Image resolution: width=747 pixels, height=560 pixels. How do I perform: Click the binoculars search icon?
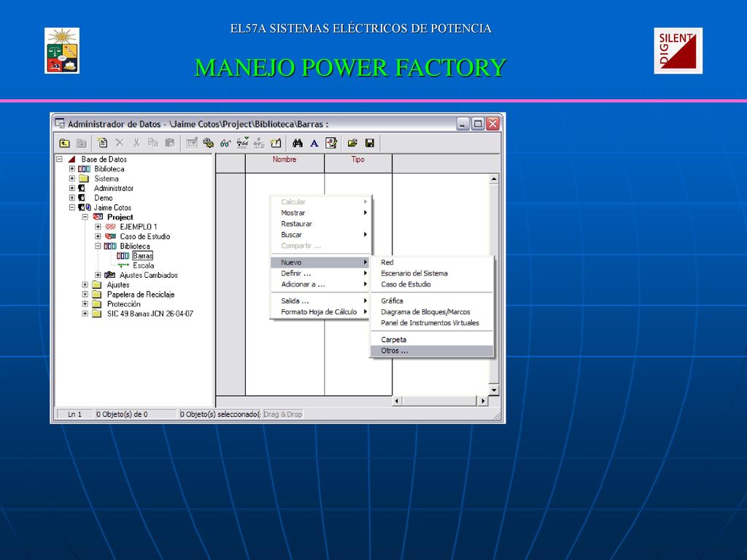(298, 143)
